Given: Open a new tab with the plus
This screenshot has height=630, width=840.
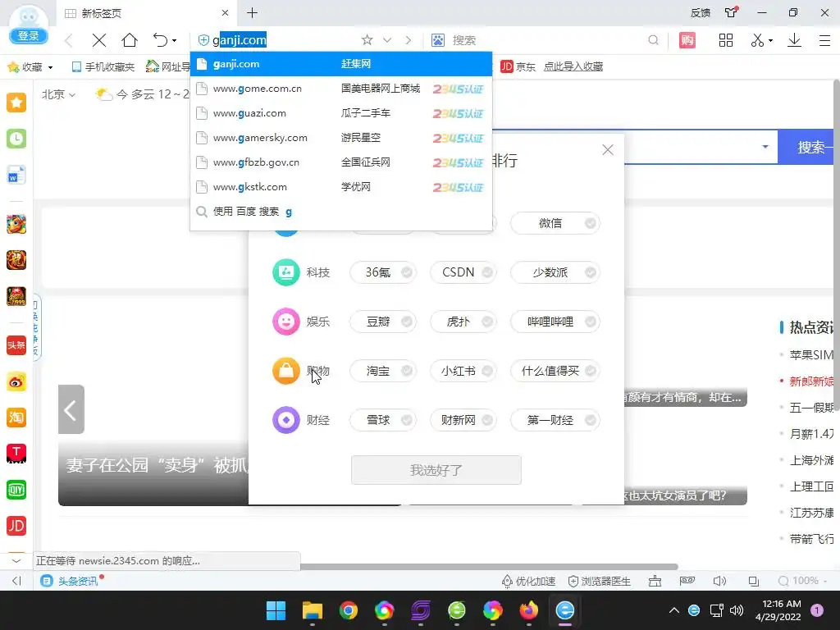Looking at the screenshot, I should click(253, 13).
